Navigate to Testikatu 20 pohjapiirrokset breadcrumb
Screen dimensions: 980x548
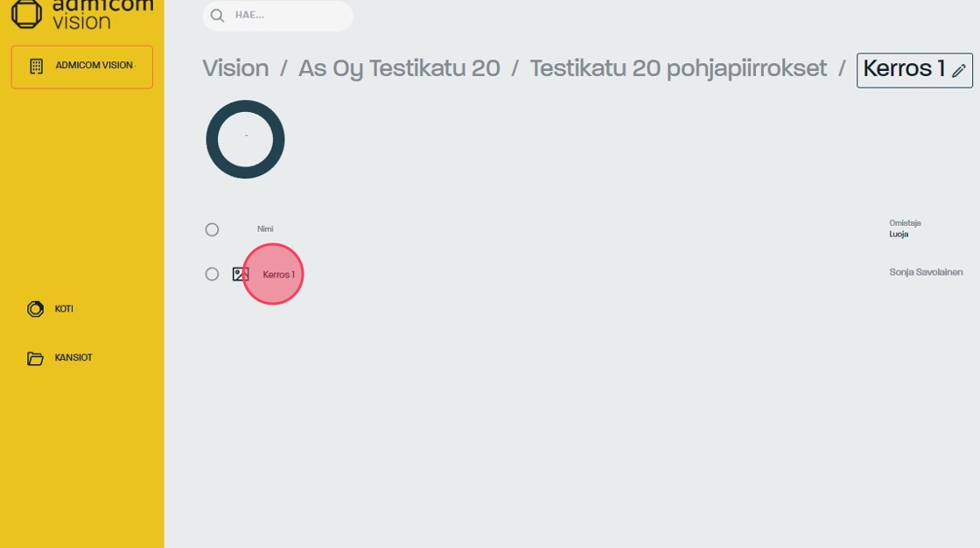click(678, 68)
